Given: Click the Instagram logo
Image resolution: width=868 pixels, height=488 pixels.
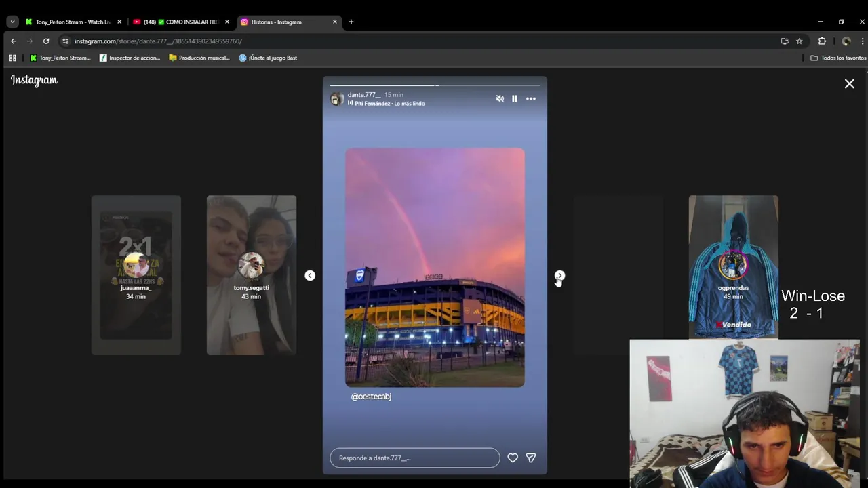Looking at the screenshot, I should click(34, 80).
